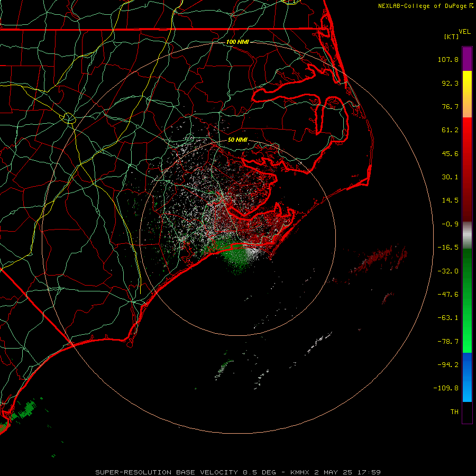Click the 45.6 value on the velocity scale
The height and width of the screenshot is (476, 476).
tap(450, 153)
